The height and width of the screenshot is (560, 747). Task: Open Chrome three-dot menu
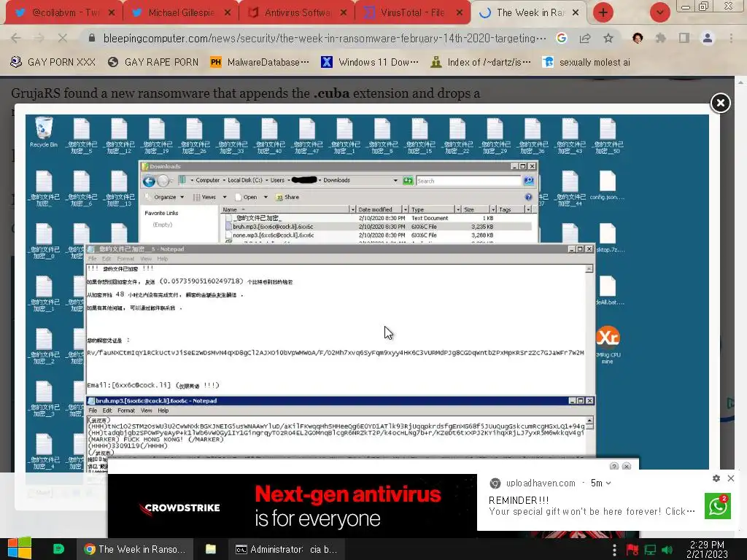pos(731,38)
